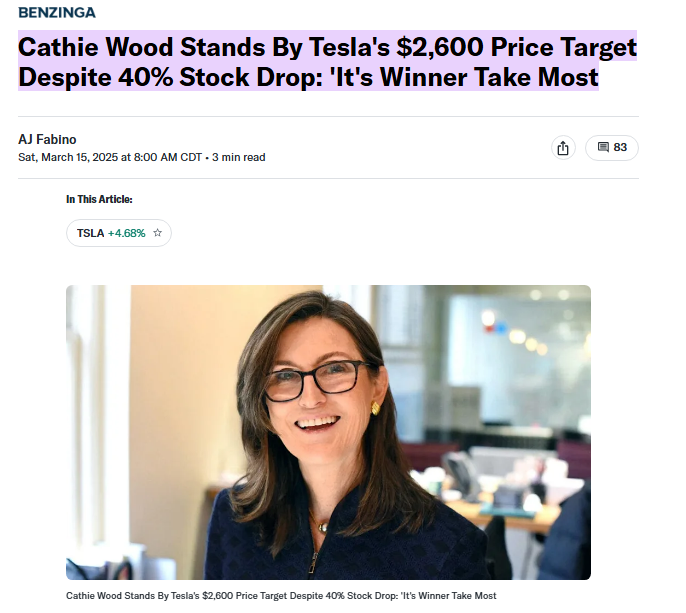
Task: Click "'It's Winner Take Most" headline quote
Action: (x=464, y=77)
